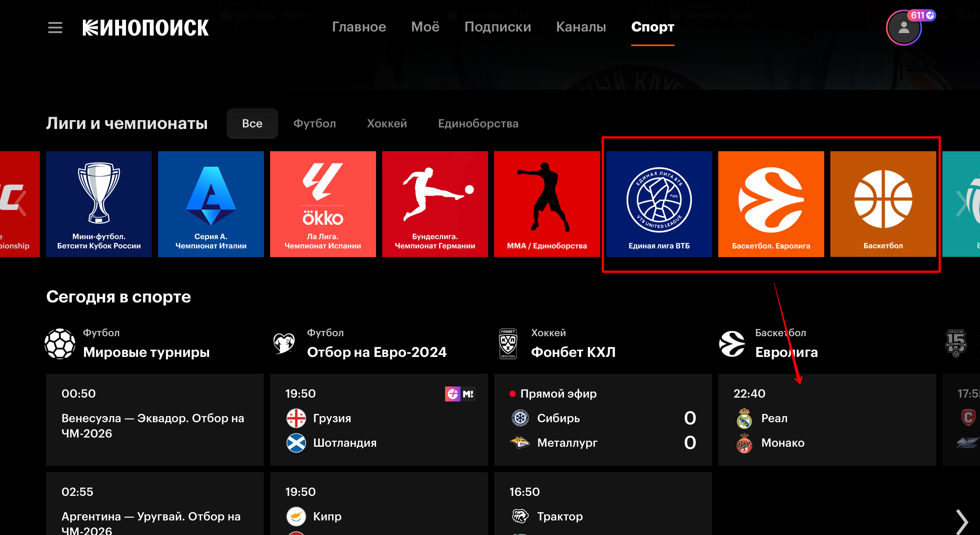Open the orange Баскетбол. Евролига tile
Image resolution: width=980 pixels, height=535 pixels.
[771, 204]
